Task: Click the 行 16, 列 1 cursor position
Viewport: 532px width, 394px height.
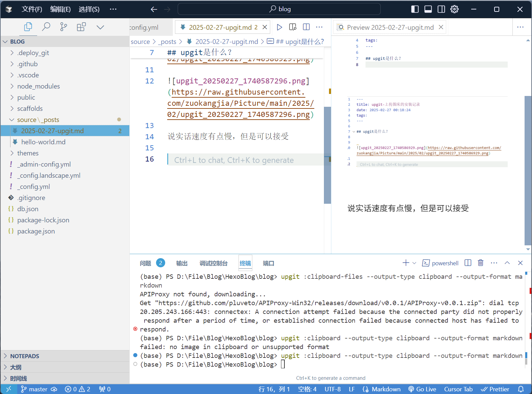Action: 274,389
